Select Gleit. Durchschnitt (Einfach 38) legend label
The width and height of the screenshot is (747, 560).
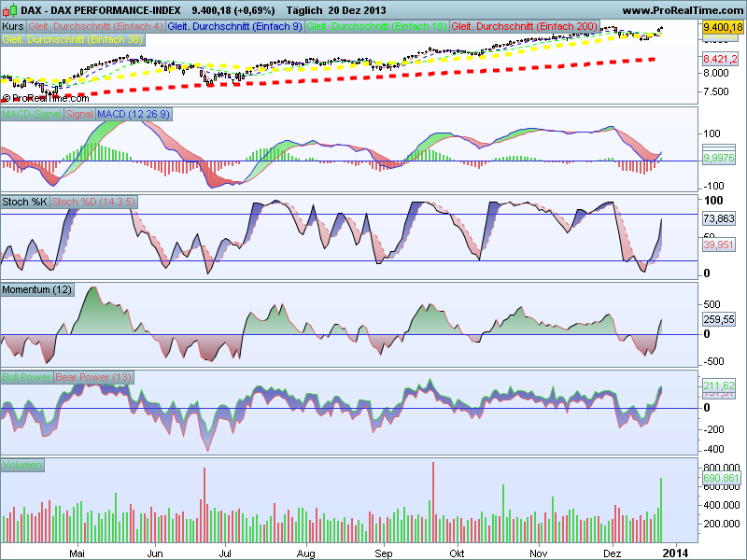click(x=73, y=39)
